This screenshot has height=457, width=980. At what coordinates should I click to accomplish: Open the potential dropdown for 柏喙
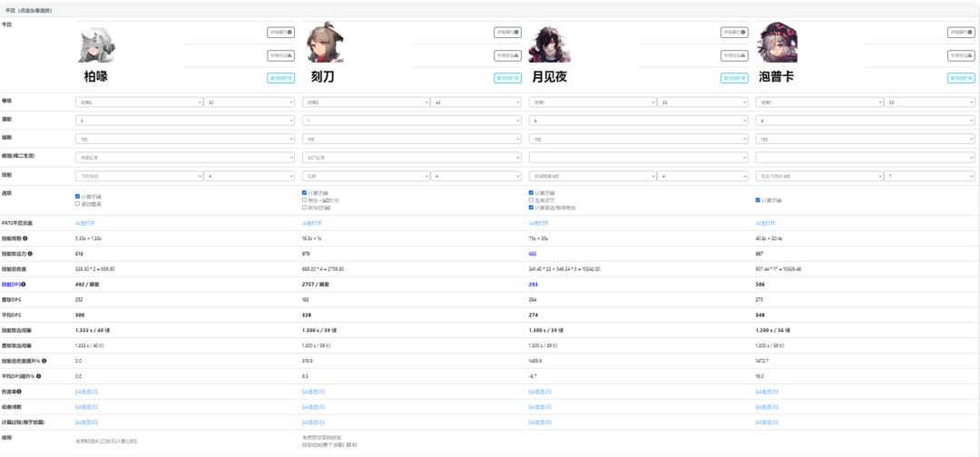tap(184, 121)
